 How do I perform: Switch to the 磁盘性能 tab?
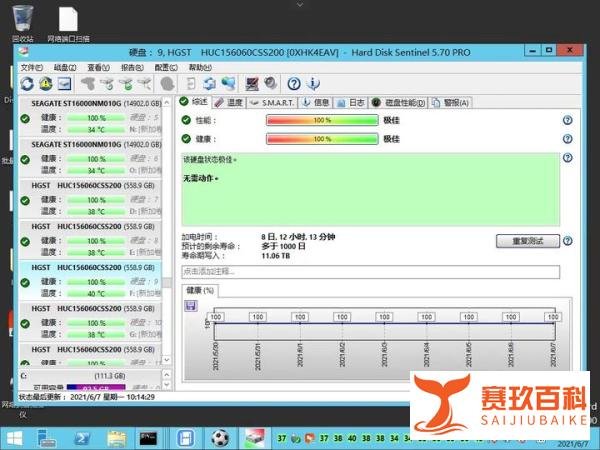399,103
